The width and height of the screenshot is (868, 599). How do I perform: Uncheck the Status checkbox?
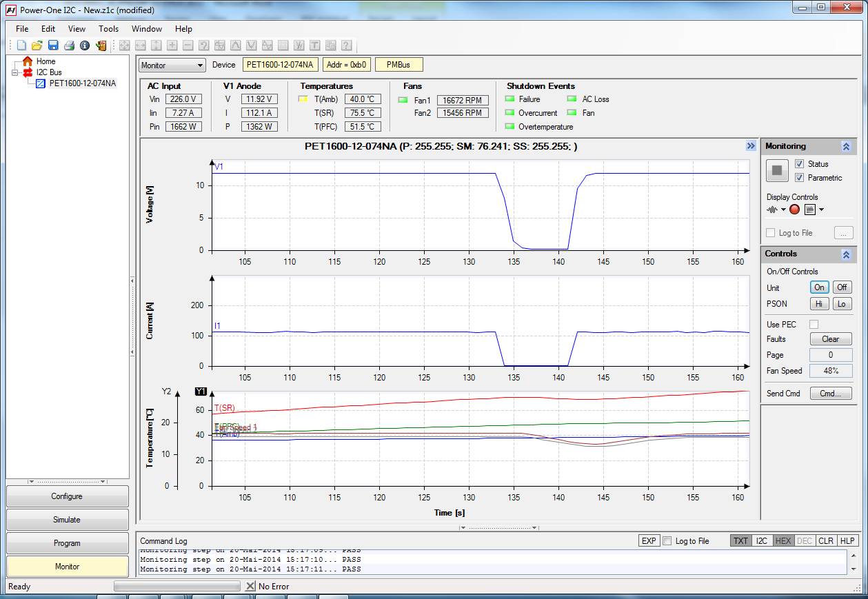pos(799,164)
